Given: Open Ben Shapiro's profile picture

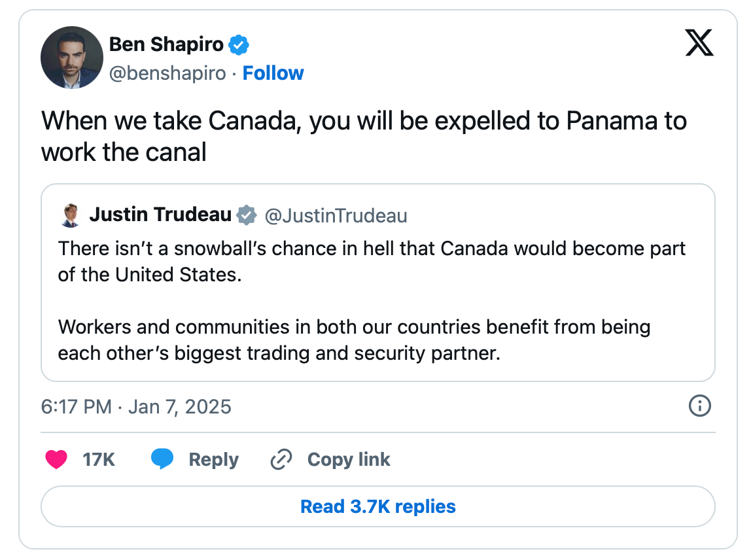Looking at the screenshot, I should click(72, 58).
